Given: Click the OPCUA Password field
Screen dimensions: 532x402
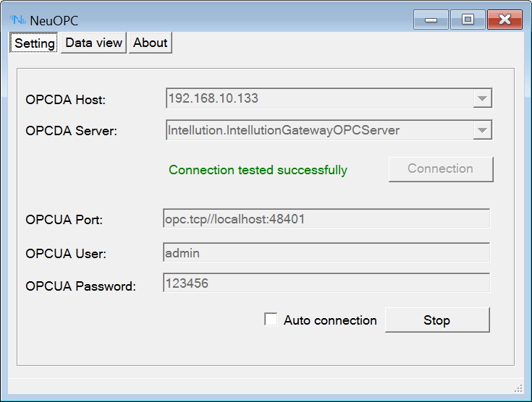Looking at the screenshot, I should click(x=326, y=283).
